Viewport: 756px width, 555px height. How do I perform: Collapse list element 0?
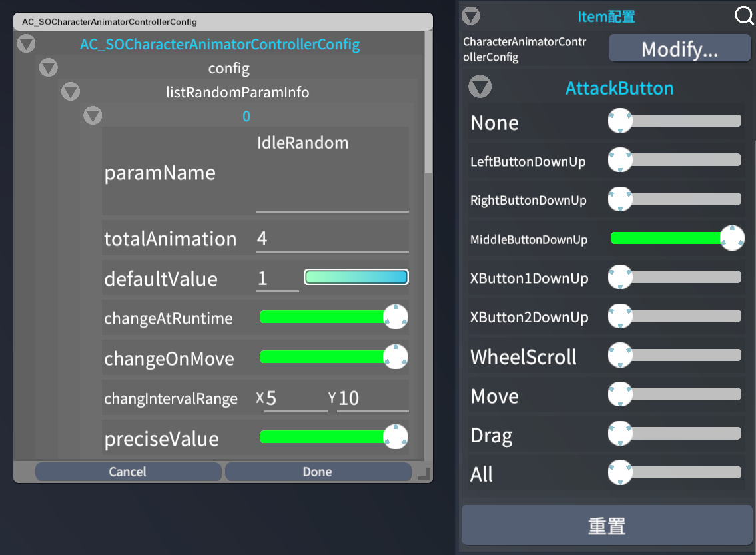click(93, 116)
